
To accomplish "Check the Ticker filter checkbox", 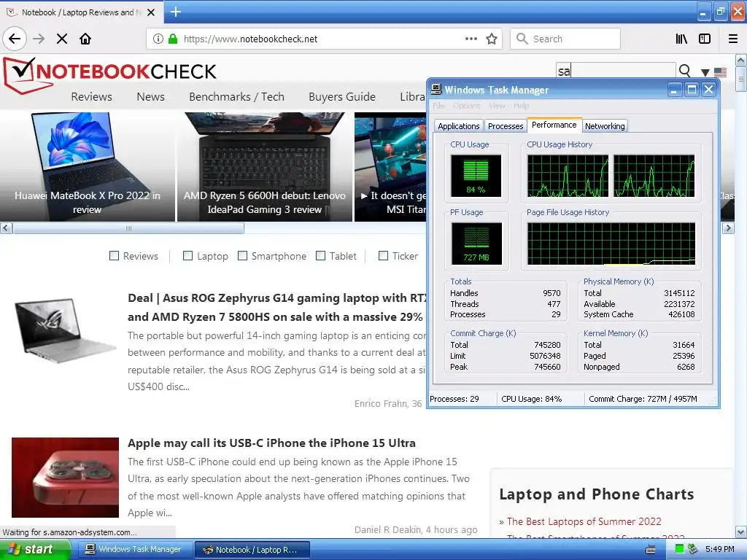I will point(383,256).
